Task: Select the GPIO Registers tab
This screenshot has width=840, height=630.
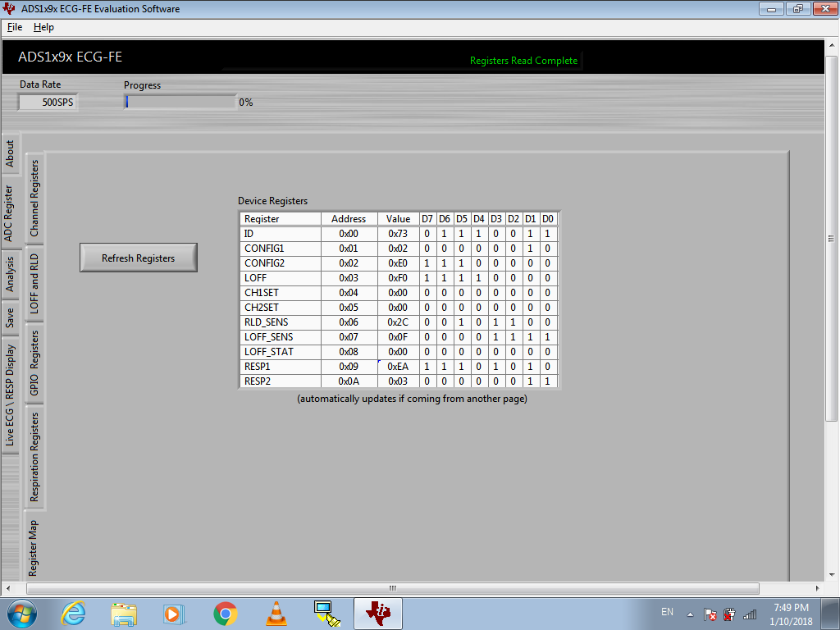Action: pyautogui.click(x=34, y=363)
